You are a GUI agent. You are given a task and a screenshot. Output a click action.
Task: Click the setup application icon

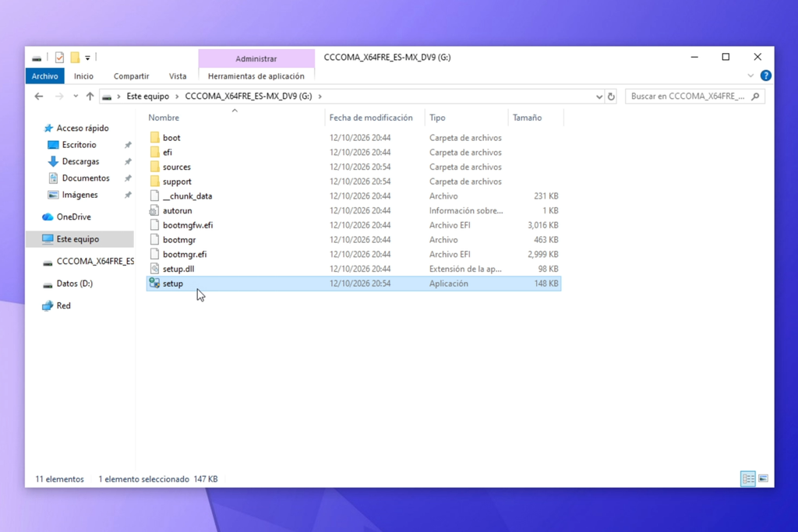coord(154,284)
